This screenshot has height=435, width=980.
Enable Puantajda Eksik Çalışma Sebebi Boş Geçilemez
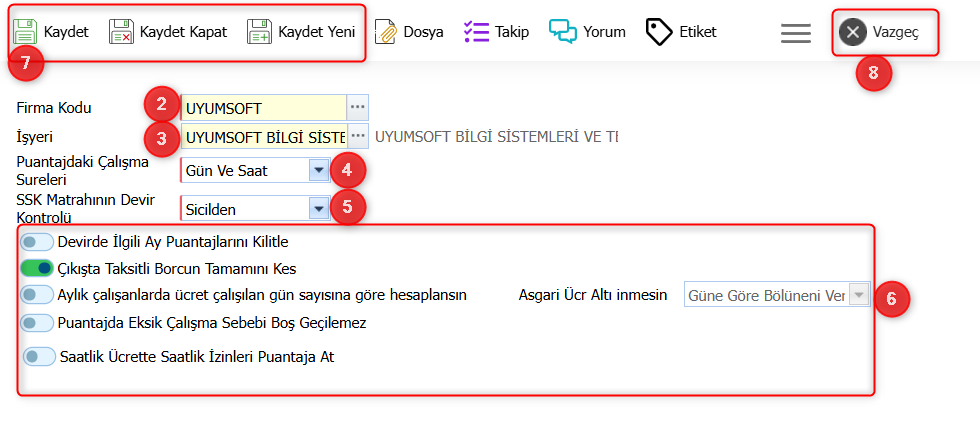[36, 323]
